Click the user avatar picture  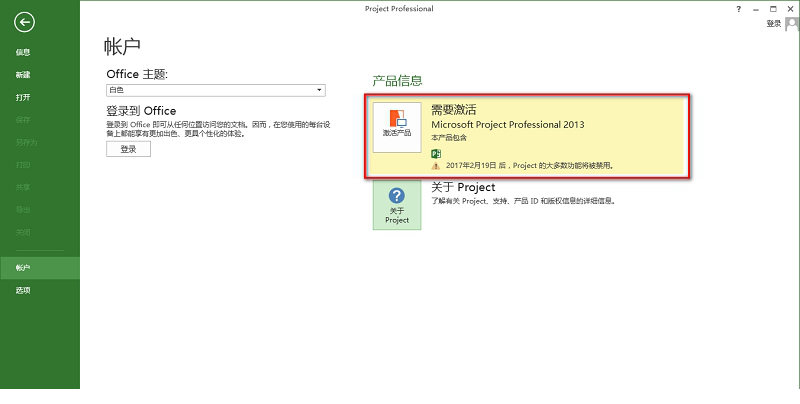click(x=792, y=23)
